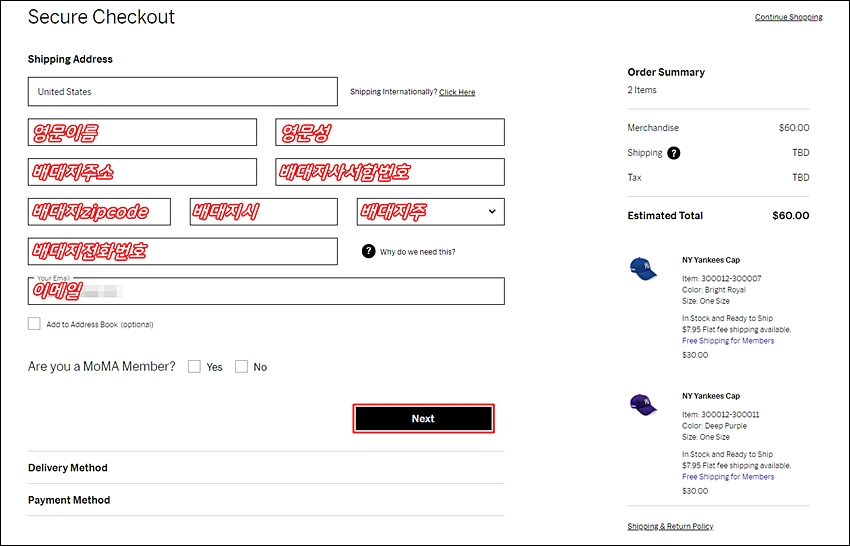Viewport: 850px width, 546px height.
Task: Focus the apartment or suite number field
Action: pyautogui.click(x=390, y=172)
